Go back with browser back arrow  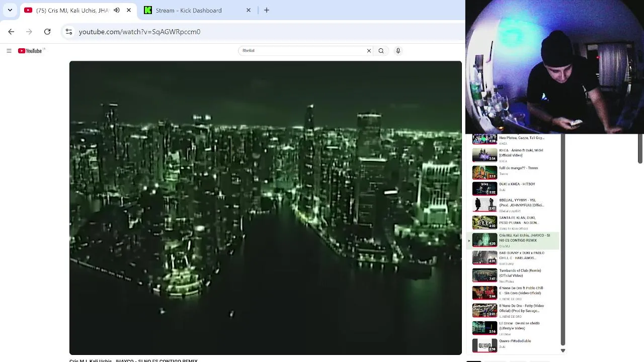(11, 32)
